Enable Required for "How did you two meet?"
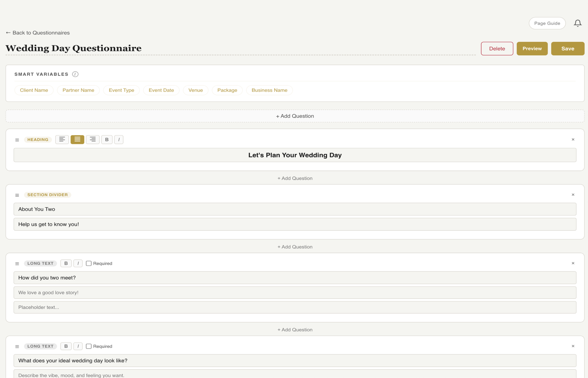The width and height of the screenshot is (588, 378). click(89, 263)
